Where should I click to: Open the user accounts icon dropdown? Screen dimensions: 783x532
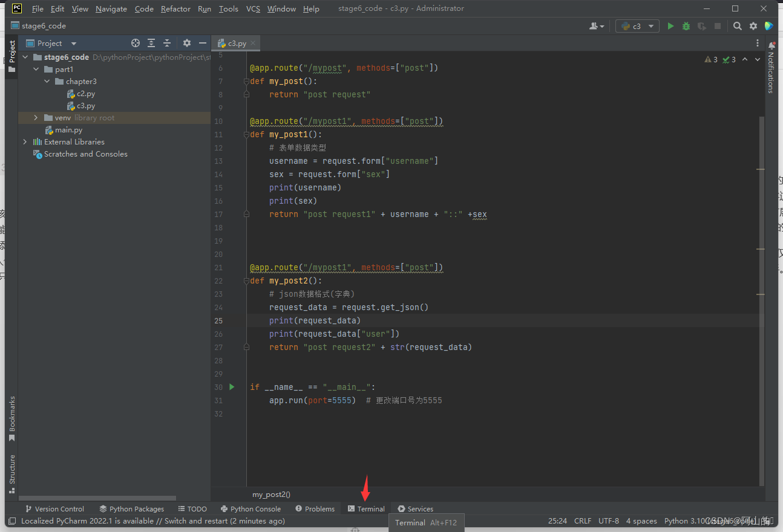pos(597,26)
